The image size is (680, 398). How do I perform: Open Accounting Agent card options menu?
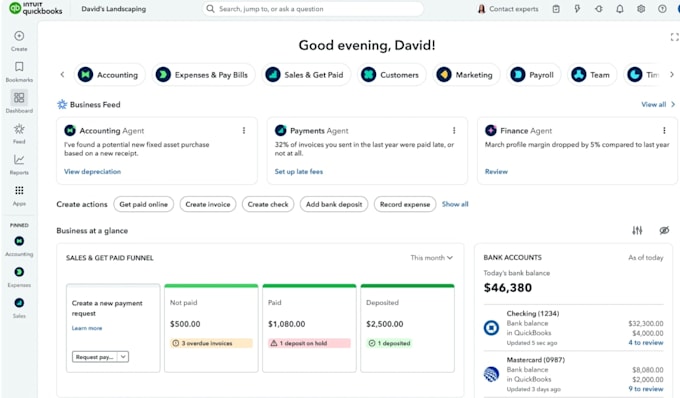(x=244, y=130)
